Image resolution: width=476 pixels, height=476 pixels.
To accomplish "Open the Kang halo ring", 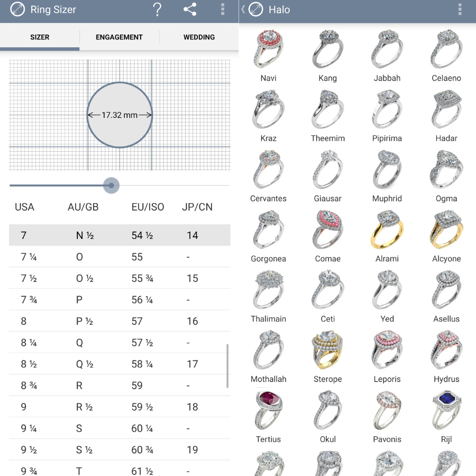I will [327, 56].
